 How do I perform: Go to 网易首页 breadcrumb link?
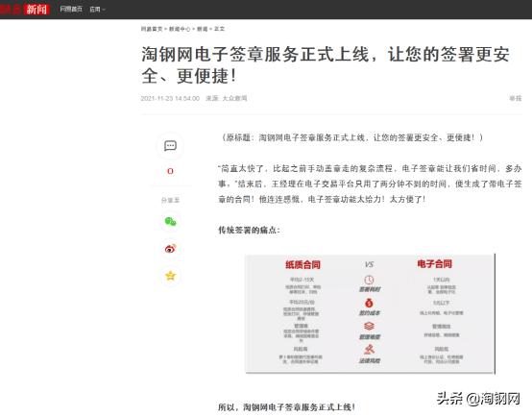[152, 29]
